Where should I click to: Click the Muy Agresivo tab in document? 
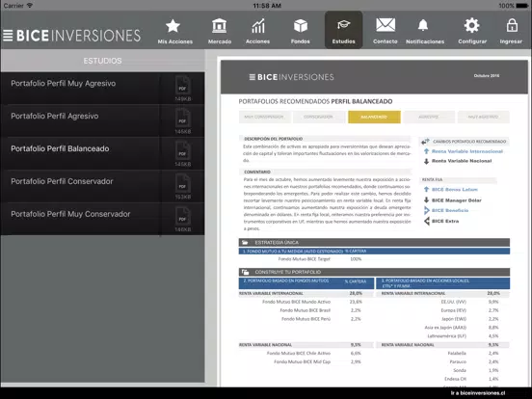pos(483,117)
